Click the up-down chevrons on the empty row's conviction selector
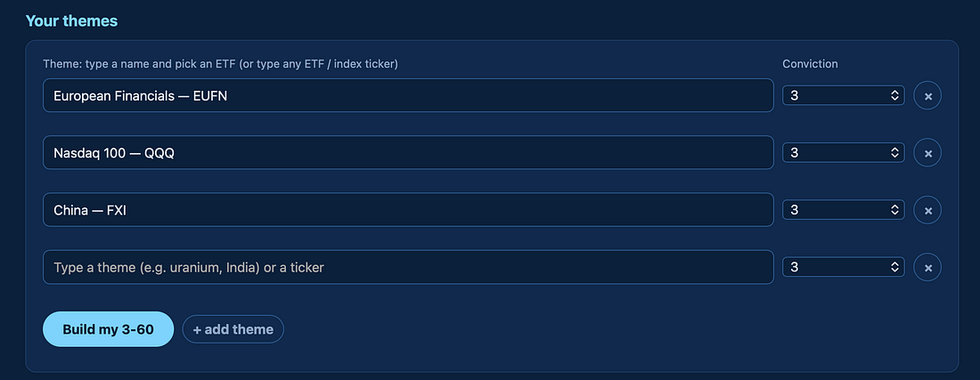This screenshot has height=380, width=980. [894, 267]
